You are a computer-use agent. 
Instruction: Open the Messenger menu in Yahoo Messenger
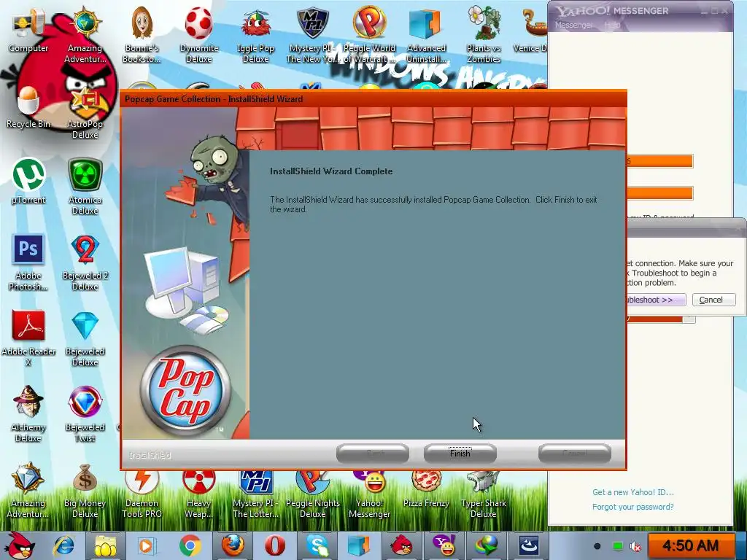(x=573, y=25)
